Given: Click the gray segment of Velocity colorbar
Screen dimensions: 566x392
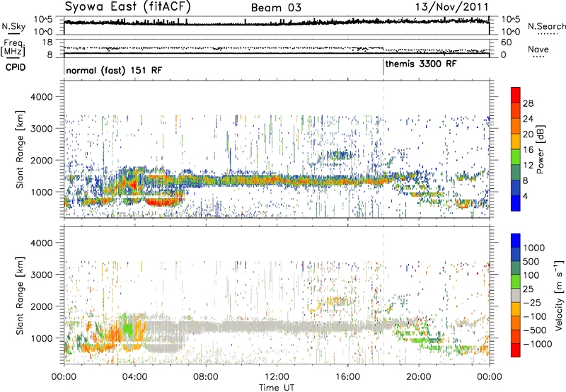Looking at the screenshot, I should pos(516,296).
